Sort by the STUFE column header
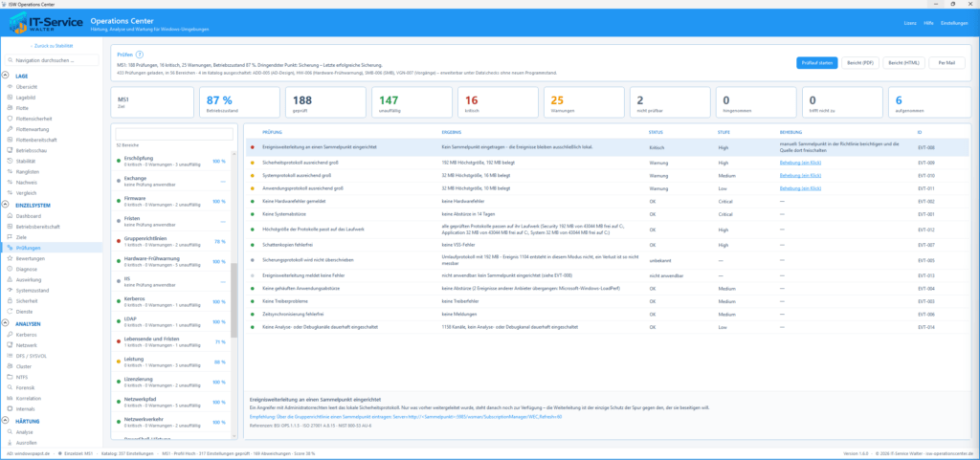The width and height of the screenshot is (980, 460). tap(724, 132)
